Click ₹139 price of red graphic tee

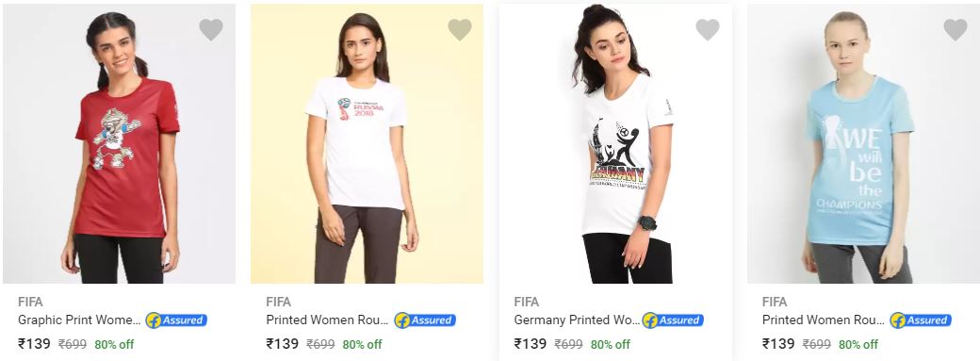coord(34,343)
